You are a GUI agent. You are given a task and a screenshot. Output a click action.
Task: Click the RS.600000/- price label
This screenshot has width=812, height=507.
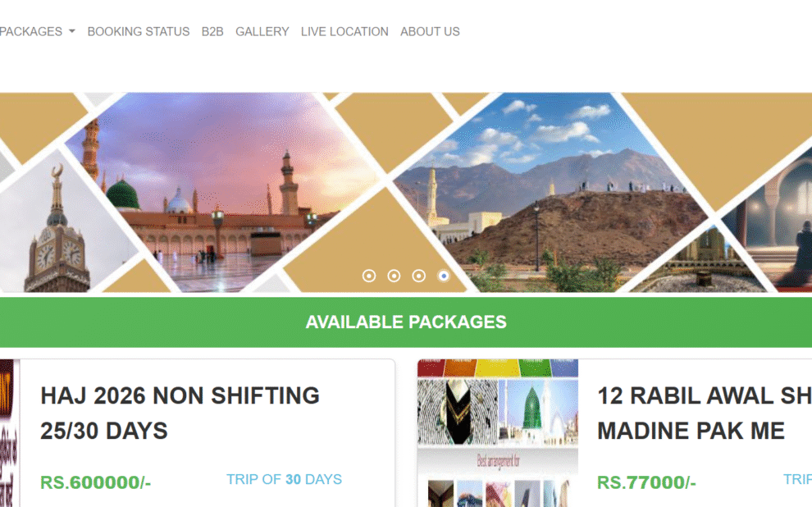[95, 482]
